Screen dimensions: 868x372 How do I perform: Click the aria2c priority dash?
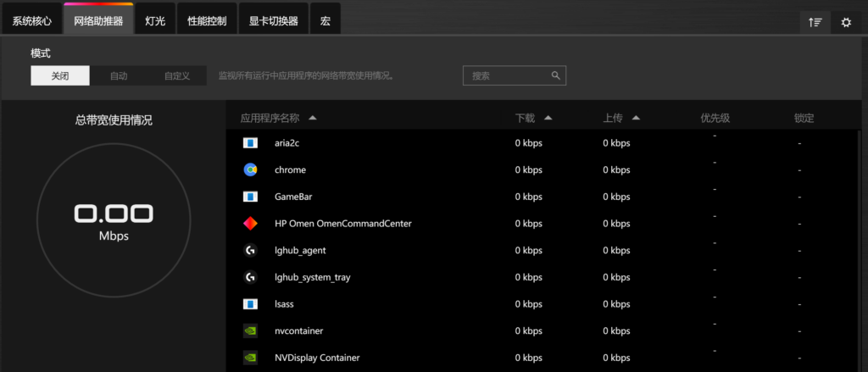pyautogui.click(x=715, y=136)
